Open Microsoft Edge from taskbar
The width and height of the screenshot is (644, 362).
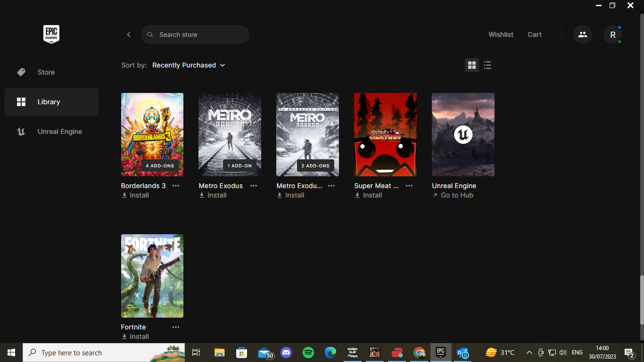[x=331, y=352]
